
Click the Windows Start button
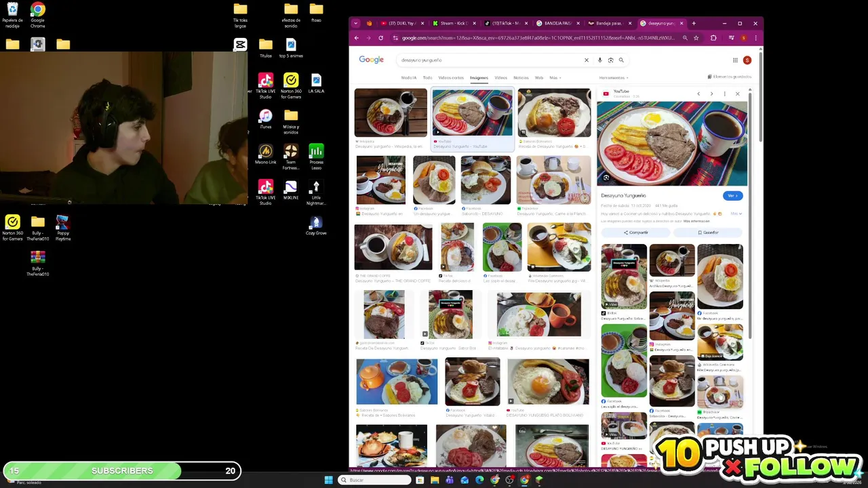[x=328, y=480]
